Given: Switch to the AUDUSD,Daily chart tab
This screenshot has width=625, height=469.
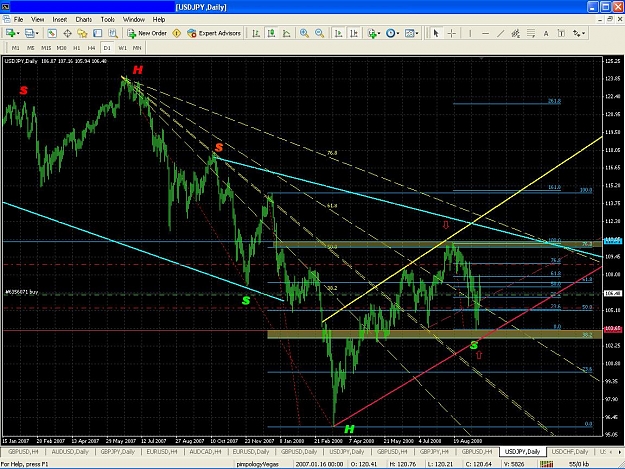Looking at the screenshot, I should pyautogui.click(x=70, y=451).
